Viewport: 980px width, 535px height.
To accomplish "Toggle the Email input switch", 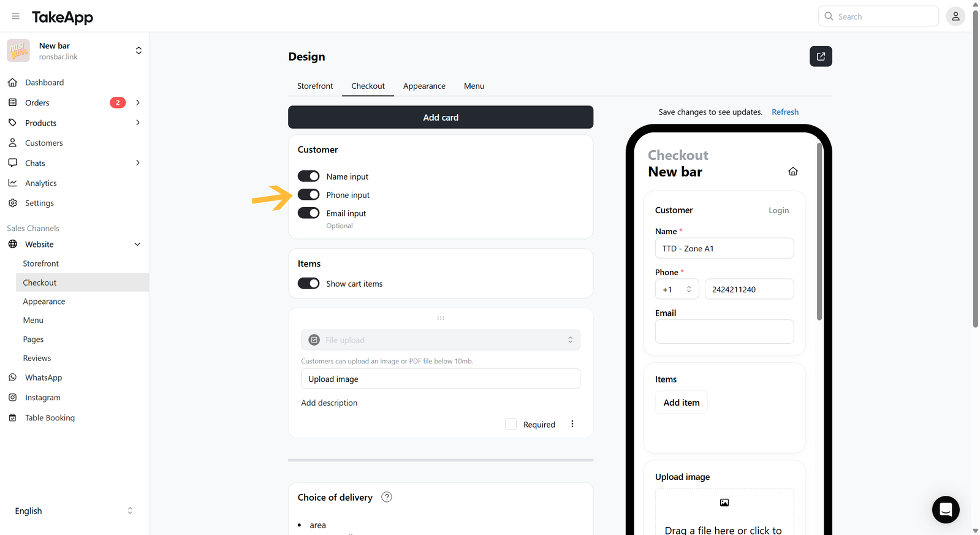I will pyautogui.click(x=309, y=213).
